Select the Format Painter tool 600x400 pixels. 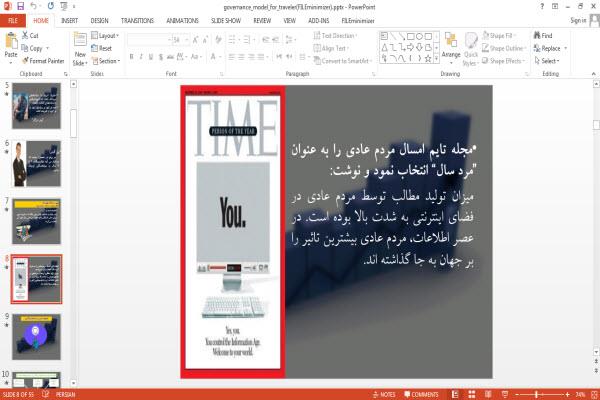coord(43,61)
